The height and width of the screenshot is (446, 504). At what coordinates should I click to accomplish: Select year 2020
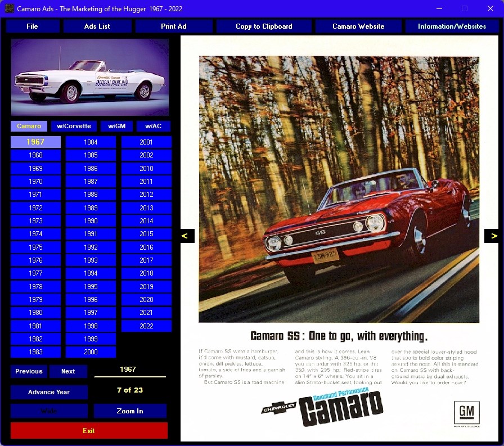[x=146, y=299]
